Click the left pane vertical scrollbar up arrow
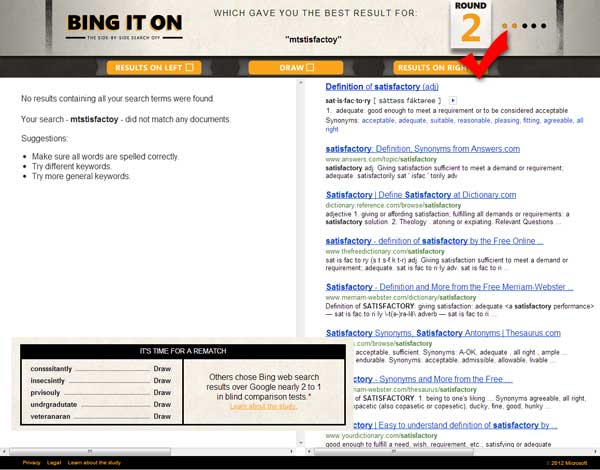This screenshot has height=470, width=600. (300, 82)
